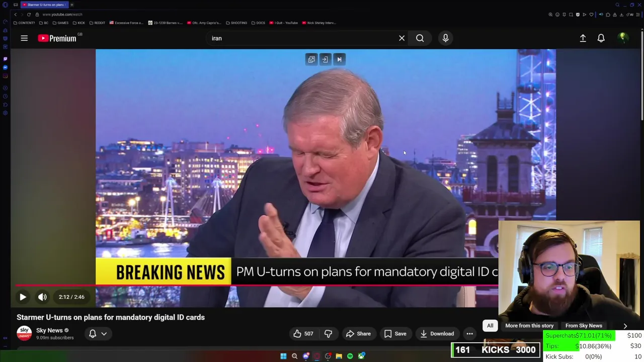Open the browser easy setup menu icon
Viewport: 644px width, 362px height.
tap(638, 15)
